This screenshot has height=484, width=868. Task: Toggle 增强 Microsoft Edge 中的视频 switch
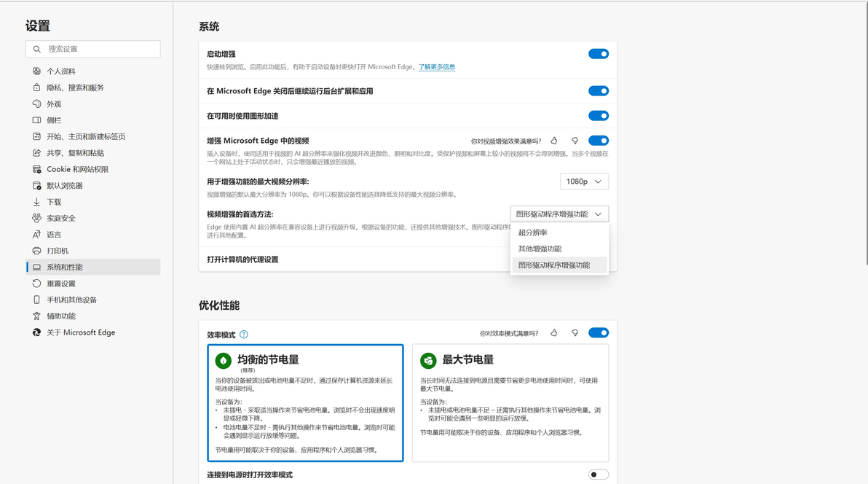coord(599,141)
